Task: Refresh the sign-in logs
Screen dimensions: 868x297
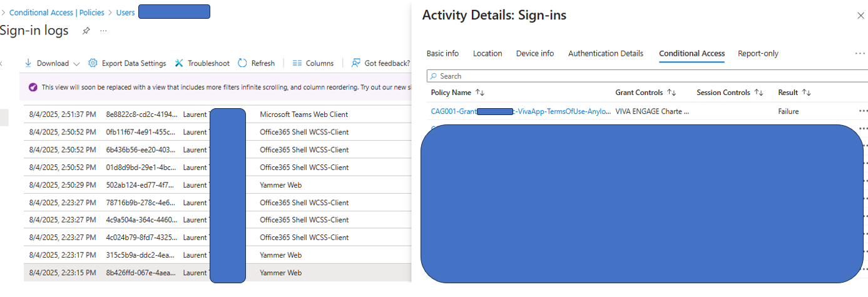Action: coord(243,63)
